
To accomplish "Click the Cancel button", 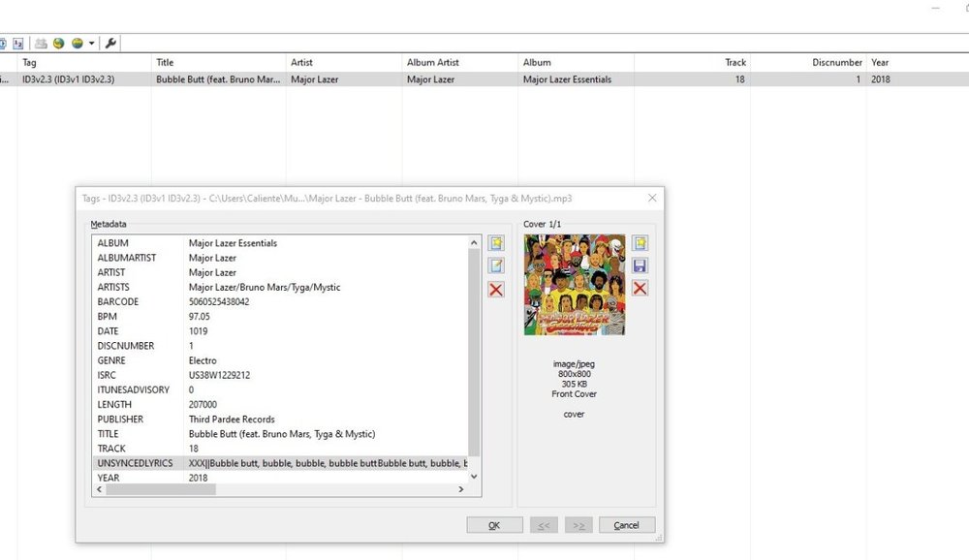I will pos(627,524).
